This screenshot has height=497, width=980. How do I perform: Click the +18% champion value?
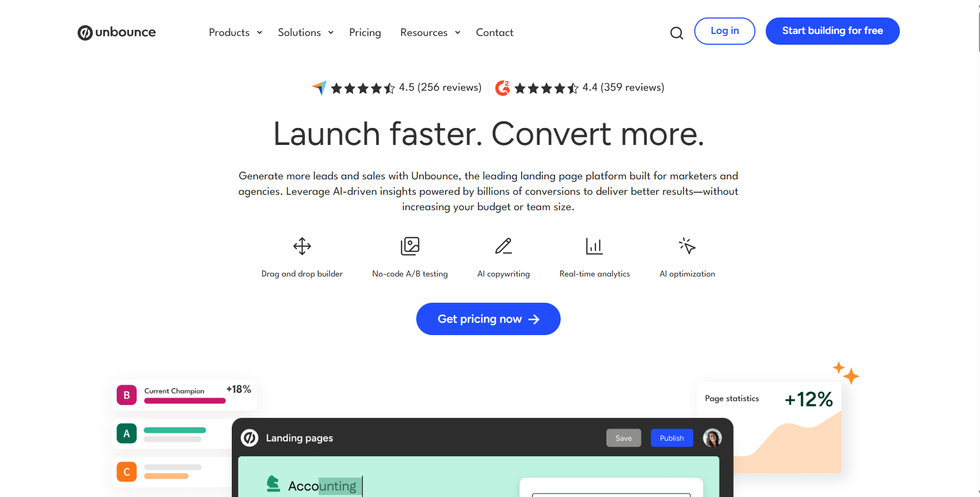238,390
